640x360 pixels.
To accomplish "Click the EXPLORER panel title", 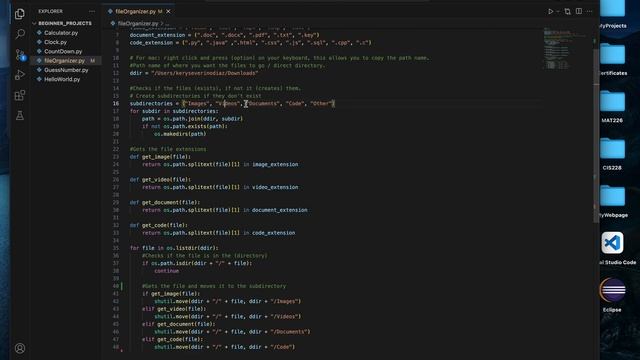I will 51,11.
